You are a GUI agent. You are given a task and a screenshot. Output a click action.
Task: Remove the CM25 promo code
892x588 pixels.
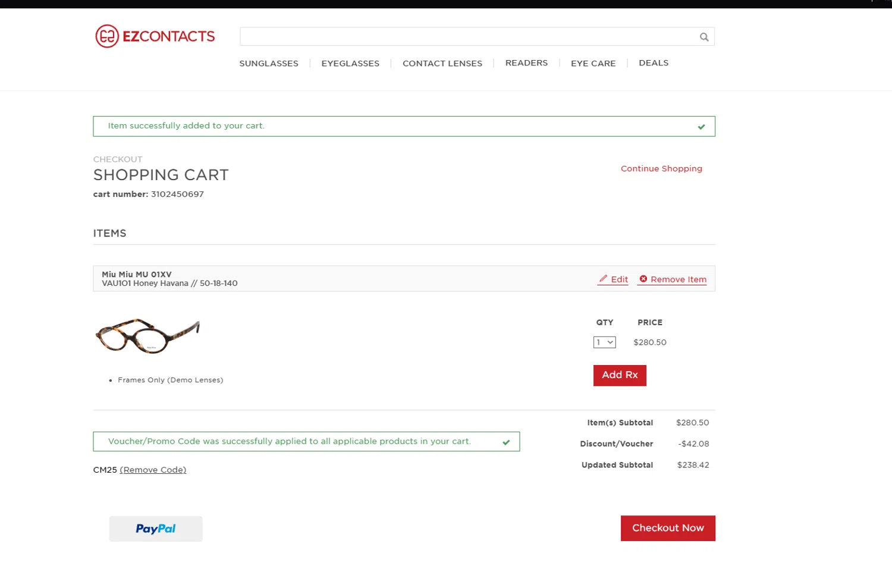point(153,470)
